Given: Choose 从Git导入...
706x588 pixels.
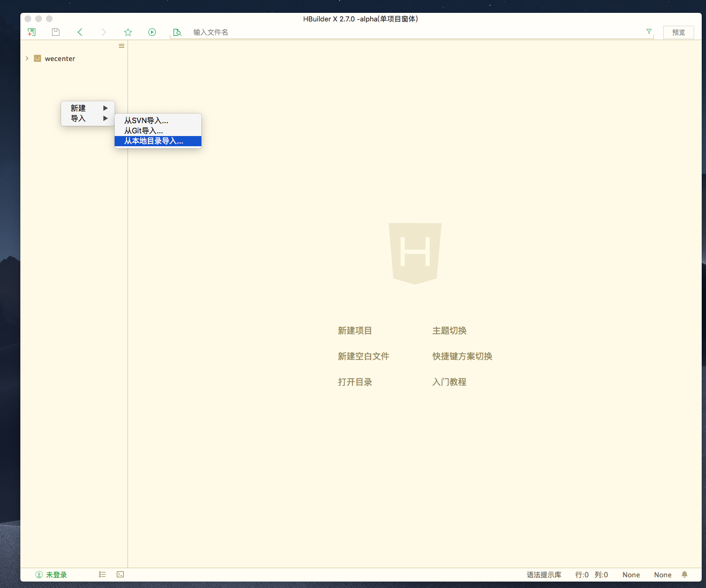Looking at the screenshot, I should click(x=158, y=131).
